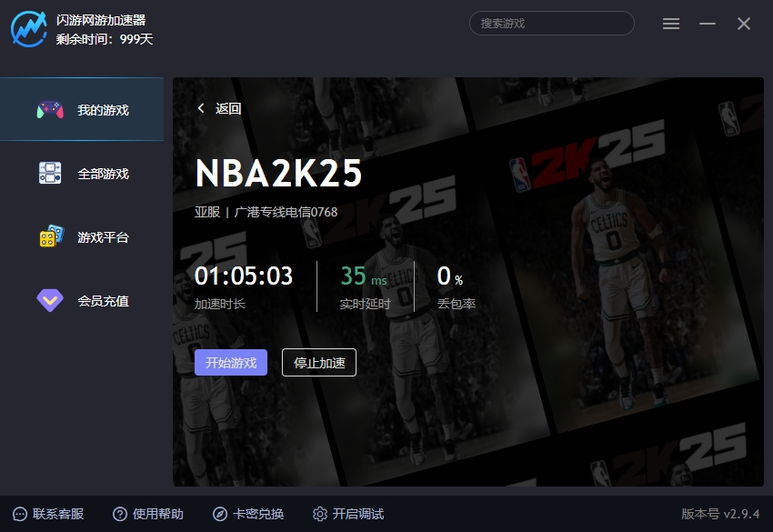Minimize the accelerator window
This screenshot has width=773, height=532.
pos(708,24)
